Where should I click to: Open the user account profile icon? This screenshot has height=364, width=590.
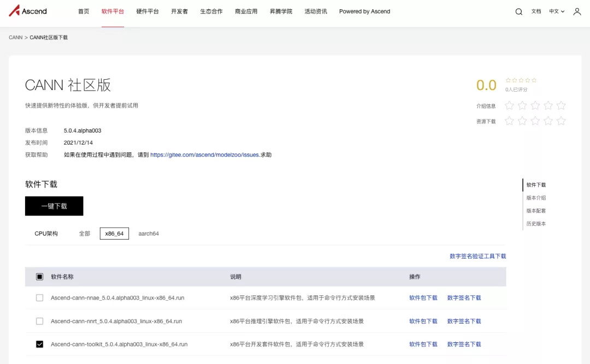[x=577, y=11]
